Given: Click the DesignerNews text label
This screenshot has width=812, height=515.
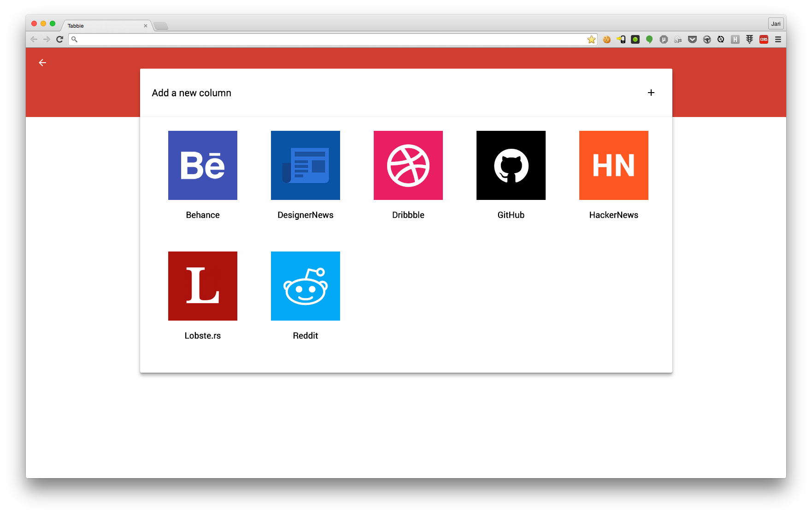Looking at the screenshot, I should 306,215.
